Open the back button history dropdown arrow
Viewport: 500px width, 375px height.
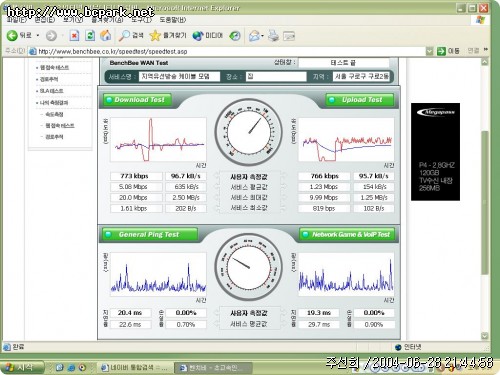38,35
